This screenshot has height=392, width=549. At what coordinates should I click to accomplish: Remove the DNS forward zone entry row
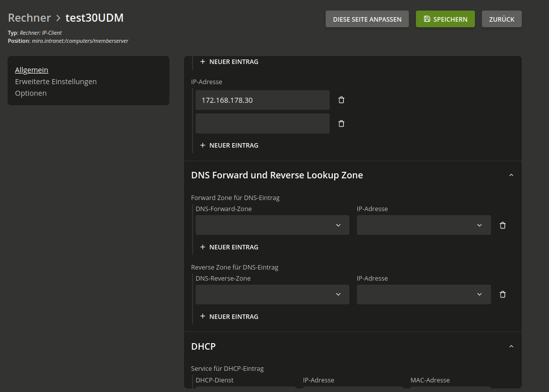pyautogui.click(x=502, y=225)
